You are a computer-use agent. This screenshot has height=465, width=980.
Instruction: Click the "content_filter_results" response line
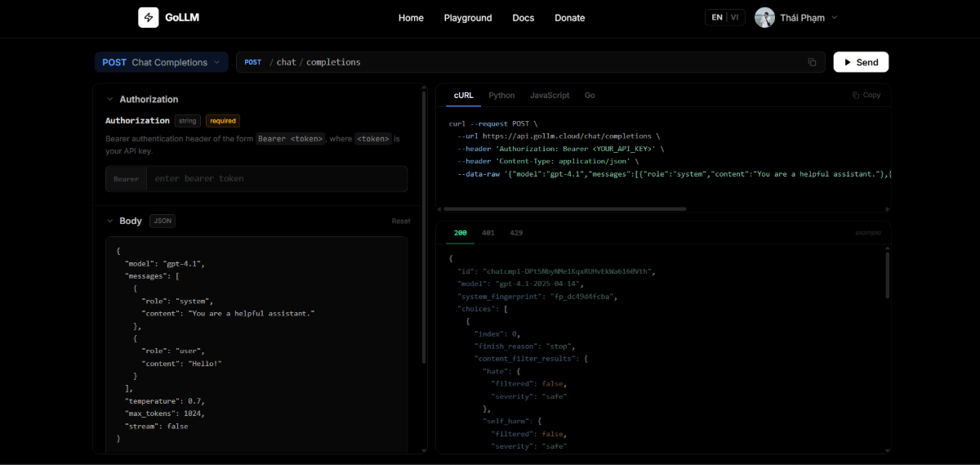point(531,359)
